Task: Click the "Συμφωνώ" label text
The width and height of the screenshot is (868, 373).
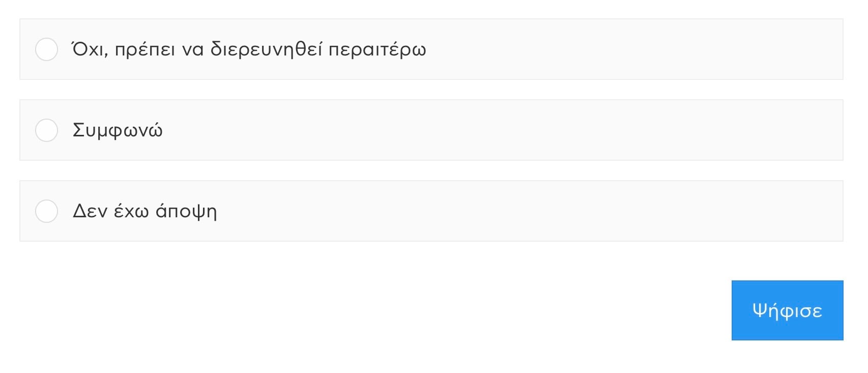Action: (x=118, y=130)
